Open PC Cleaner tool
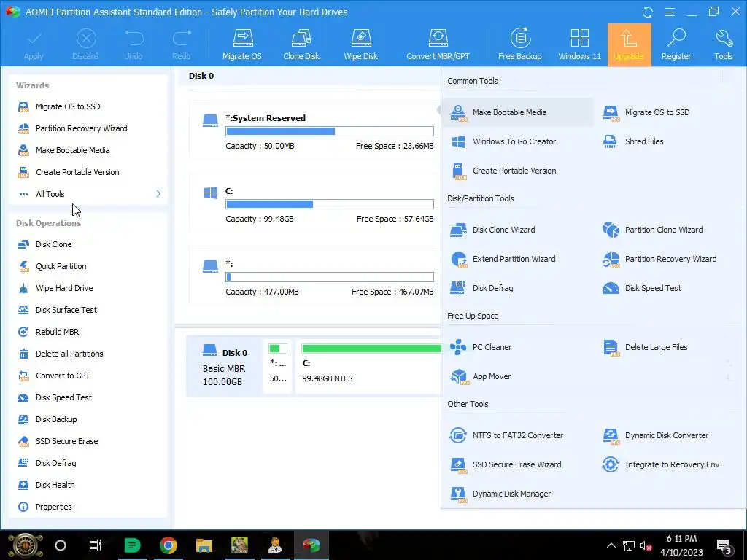 (x=481, y=347)
